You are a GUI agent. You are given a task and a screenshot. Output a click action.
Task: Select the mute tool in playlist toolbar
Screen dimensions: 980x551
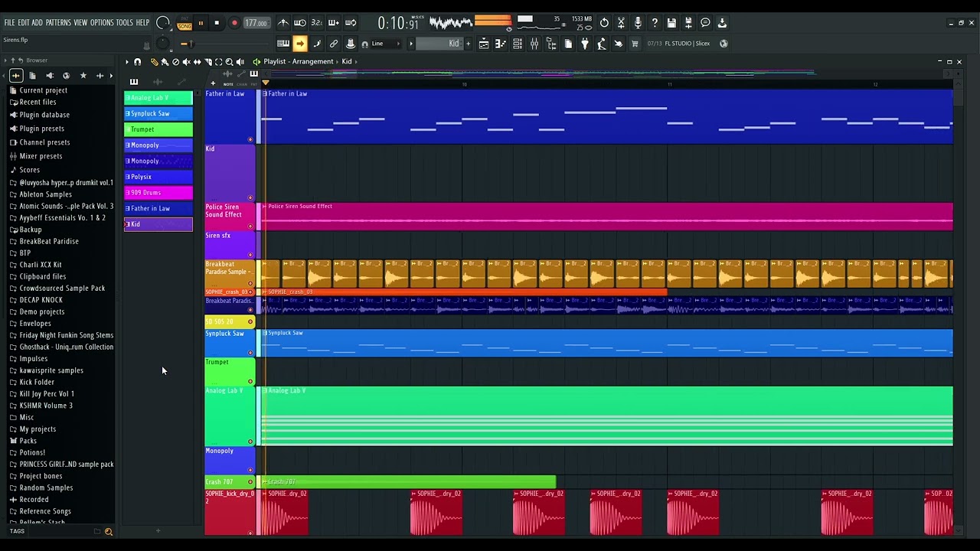pos(186,61)
